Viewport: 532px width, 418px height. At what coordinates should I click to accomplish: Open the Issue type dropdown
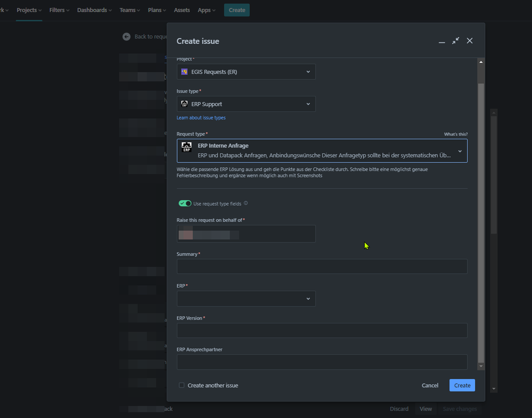(246, 104)
